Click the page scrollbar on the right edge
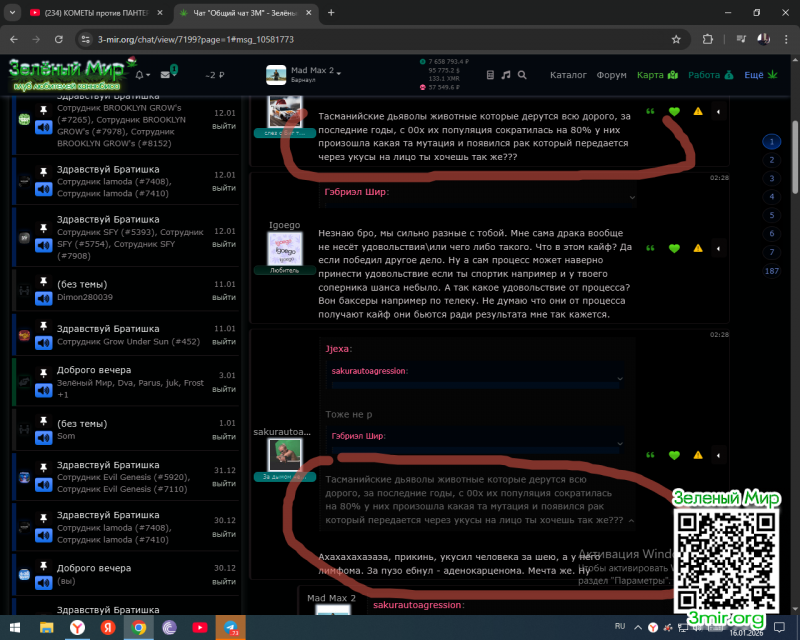Image resolution: width=800 pixels, height=640 pixels. (x=795, y=300)
